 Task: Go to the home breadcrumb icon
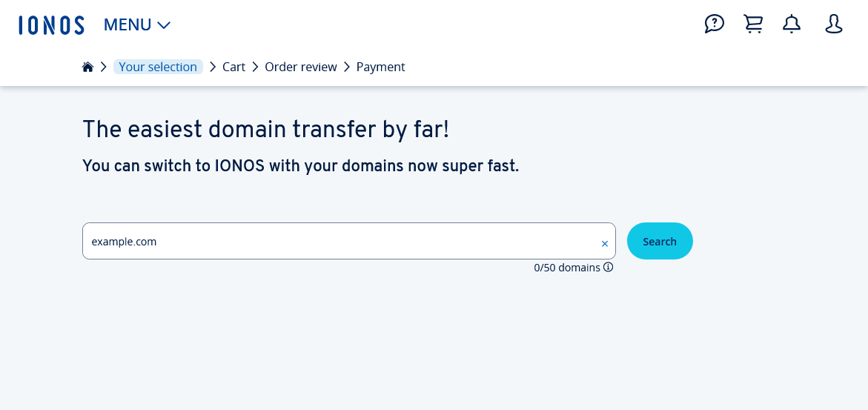(87, 67)
